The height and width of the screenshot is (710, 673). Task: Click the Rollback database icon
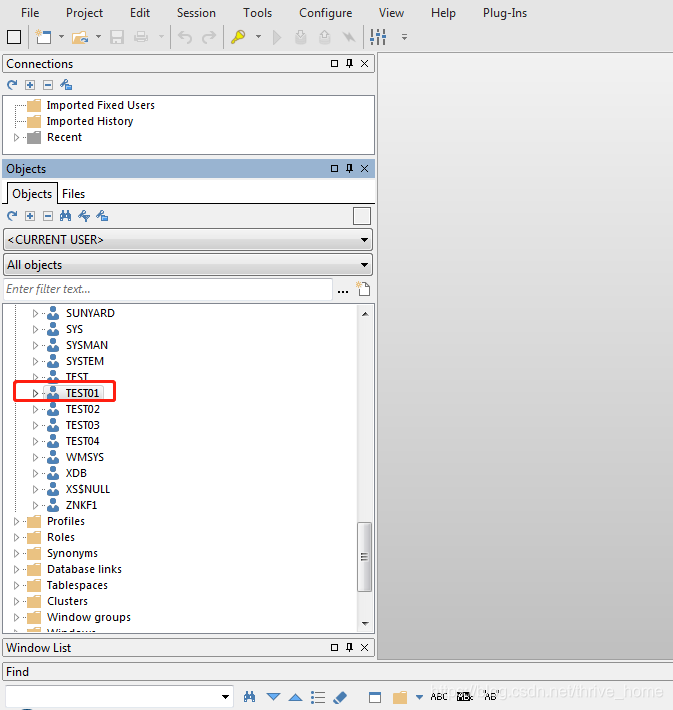coord(325,37)
